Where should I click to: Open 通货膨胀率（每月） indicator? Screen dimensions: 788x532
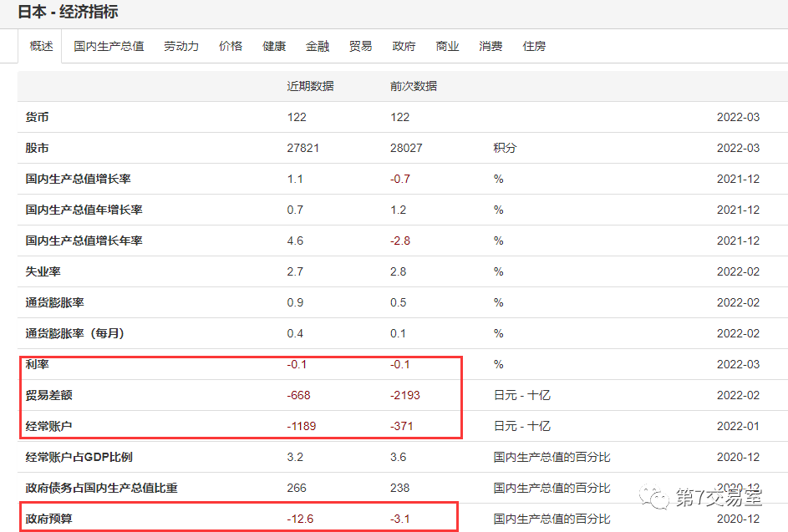coord(75,333)
